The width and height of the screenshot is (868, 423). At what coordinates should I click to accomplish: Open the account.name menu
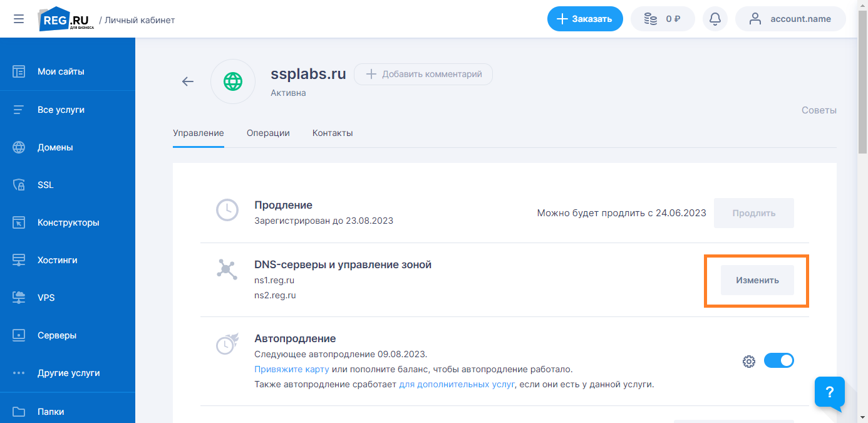[790, 19]
